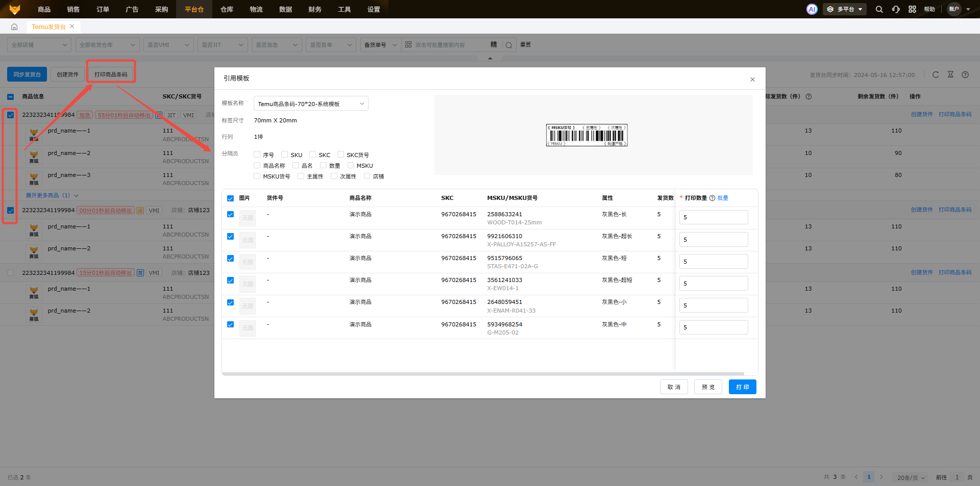
Task: Click the 批量 link beside 打印数量
Action: 723,198
